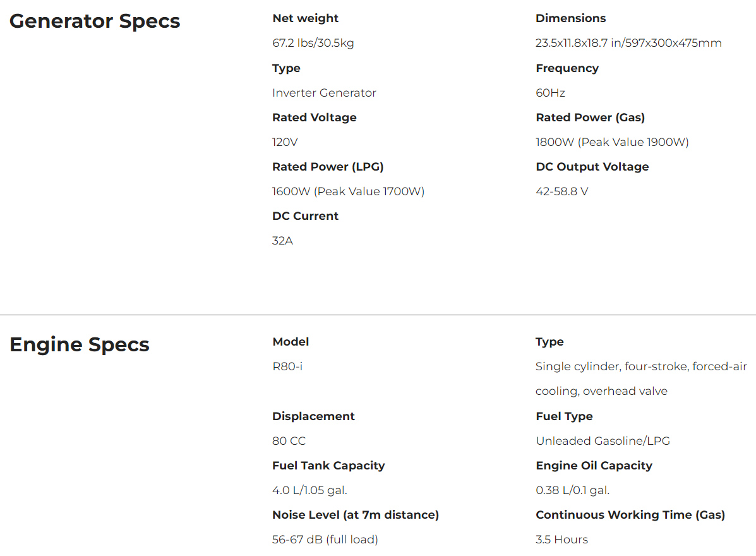This screenshot has width=756, height=556.
Task: Click the Inverter Generator type value
Action: 324,93
